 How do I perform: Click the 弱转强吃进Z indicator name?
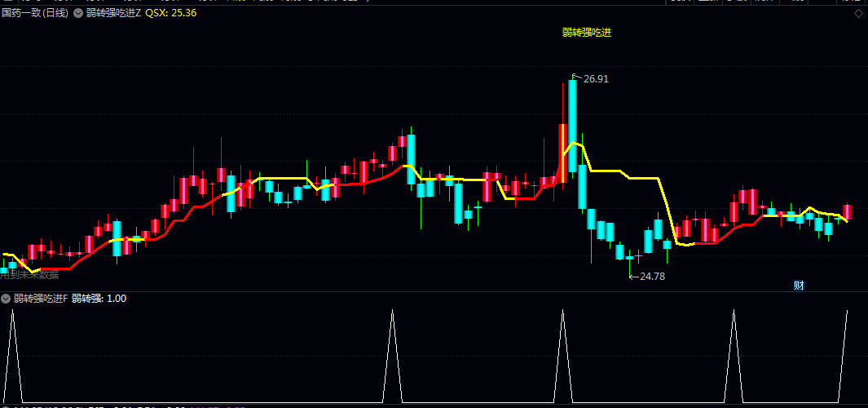113,13
